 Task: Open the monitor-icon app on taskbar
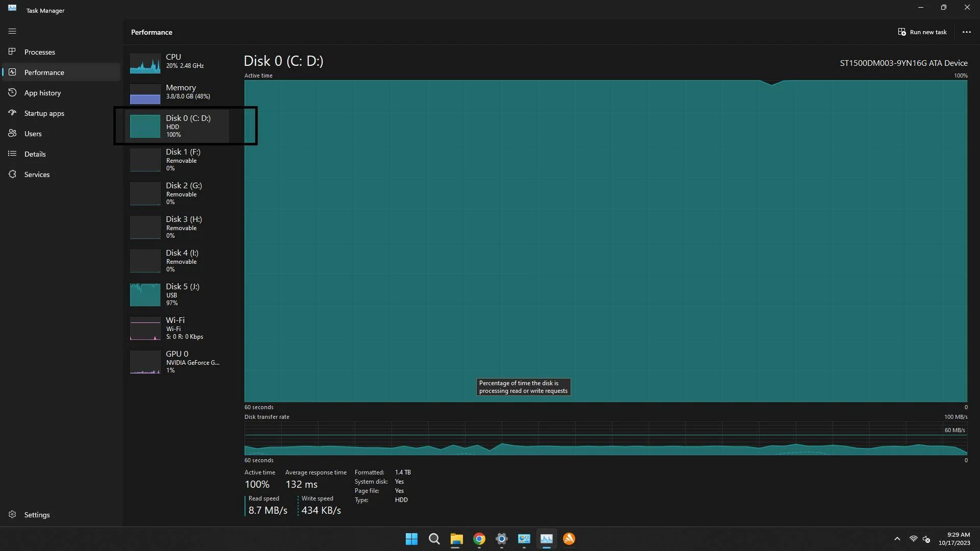coord(524,539)
